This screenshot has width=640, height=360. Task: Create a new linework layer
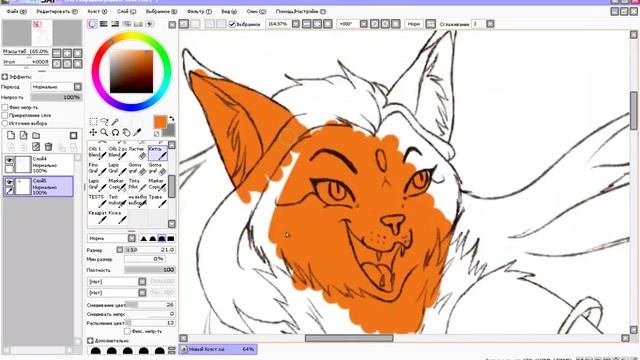24,135
